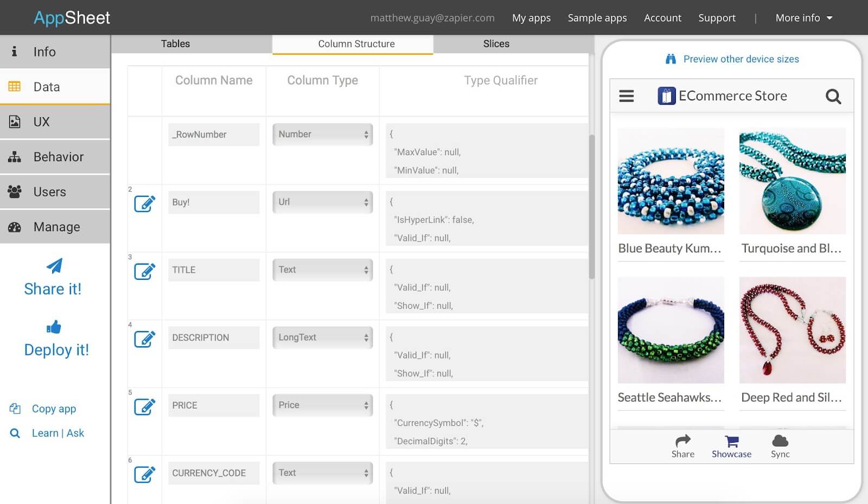Image resolution: width=868 pixels, height=504 pixels.
Task: Open search in the ECommerce Store preview
Action: [833, 95]
